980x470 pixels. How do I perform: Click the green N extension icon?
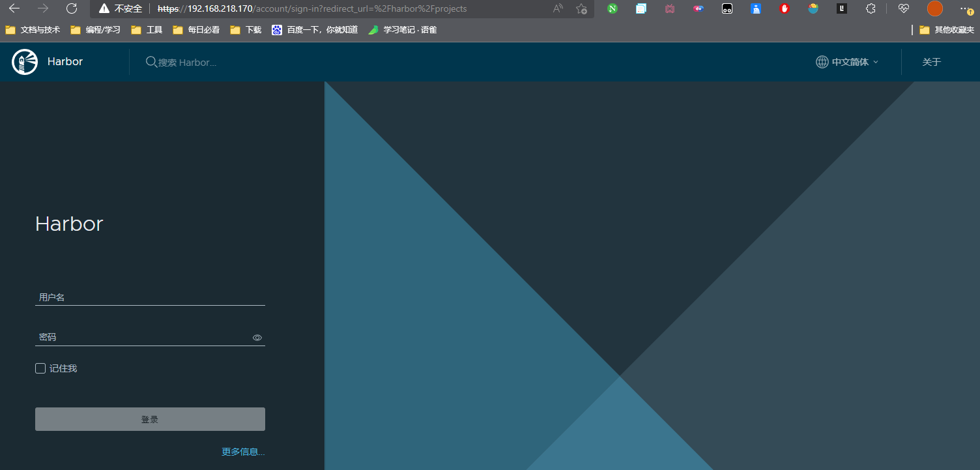tap(612, 8)
